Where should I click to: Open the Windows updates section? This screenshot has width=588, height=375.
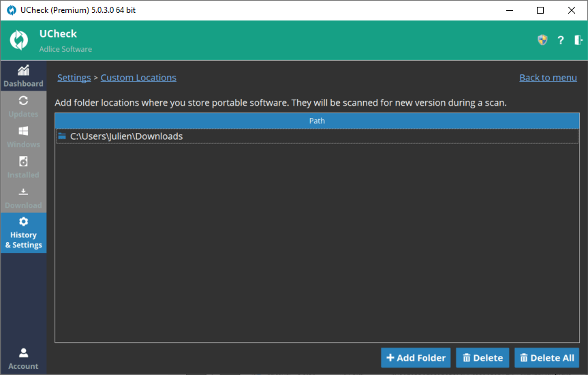(23, 136)
